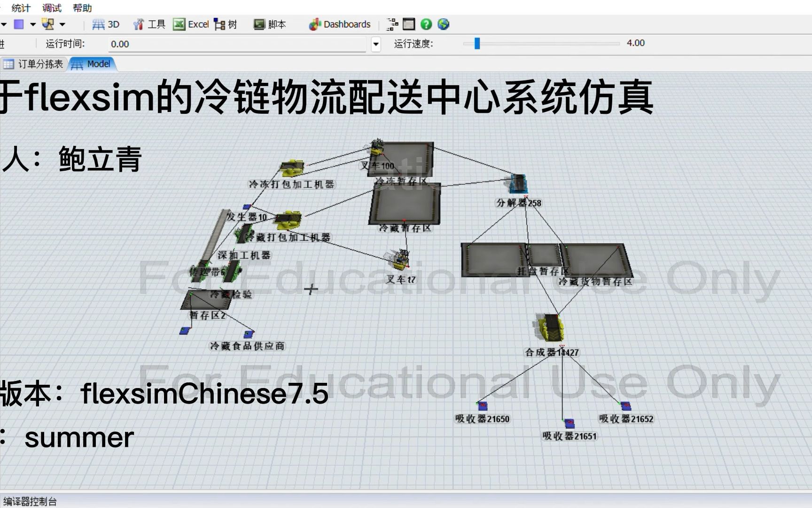Open the 脚本 script console
The height and width of the screenshot is (508, 812).
click(270, 24)
